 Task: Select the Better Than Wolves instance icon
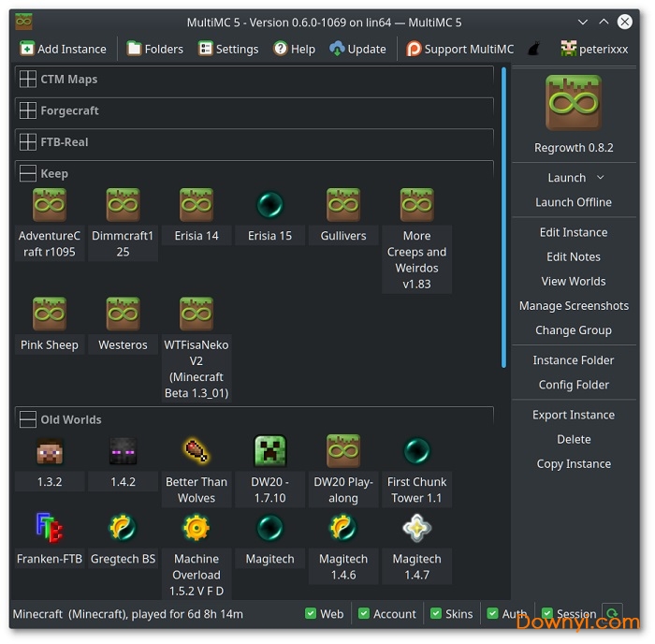pos(196,451)
